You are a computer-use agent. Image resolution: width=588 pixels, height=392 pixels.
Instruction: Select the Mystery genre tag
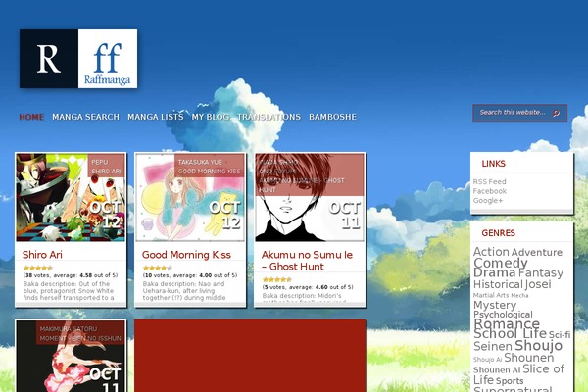tap(495, 306)
